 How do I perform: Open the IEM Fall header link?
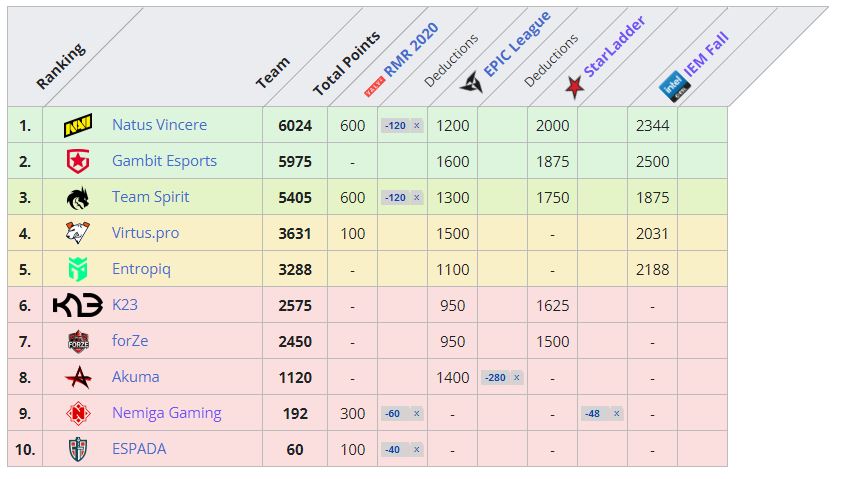point(706,55)
